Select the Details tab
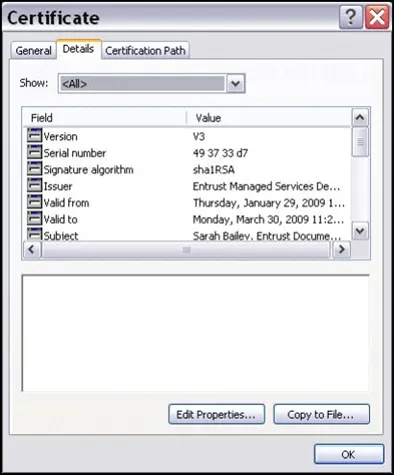 tap(78, 49)
